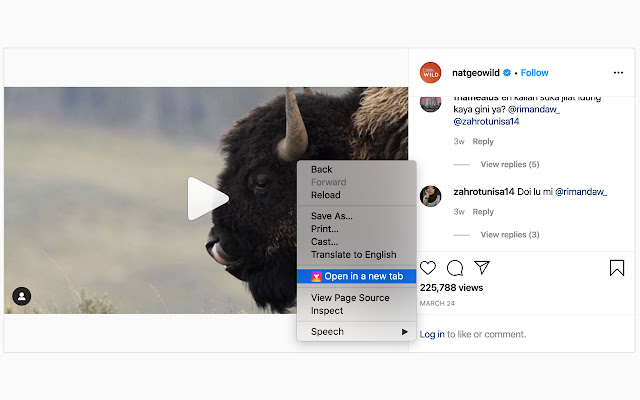
Task: Open comments with the speech bubble icon
Action: pyautogui.click(x=455, y=268)
